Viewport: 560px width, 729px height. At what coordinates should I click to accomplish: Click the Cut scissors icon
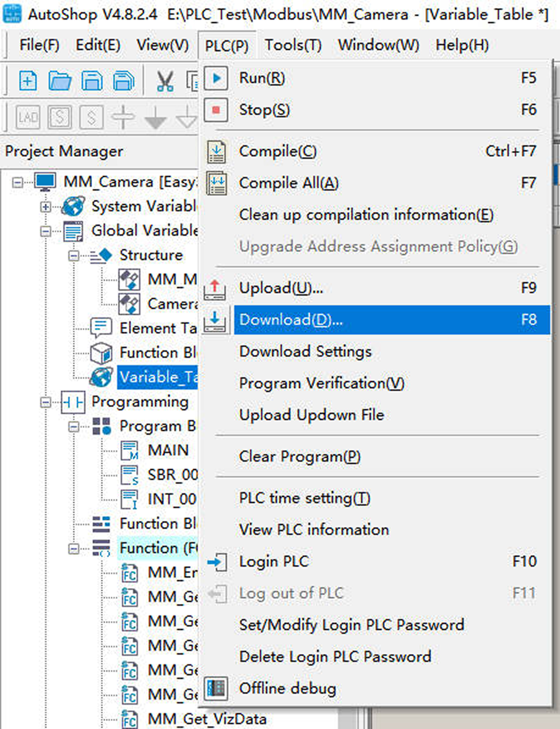[165, 81]
